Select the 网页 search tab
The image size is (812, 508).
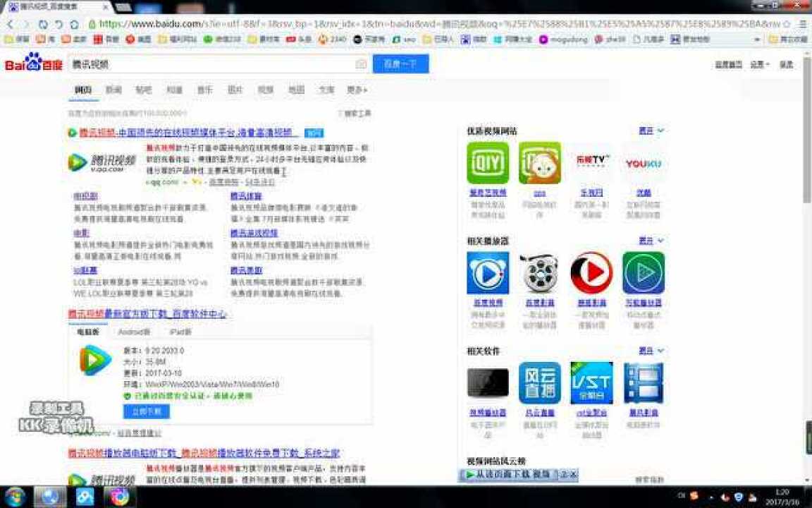83,90
